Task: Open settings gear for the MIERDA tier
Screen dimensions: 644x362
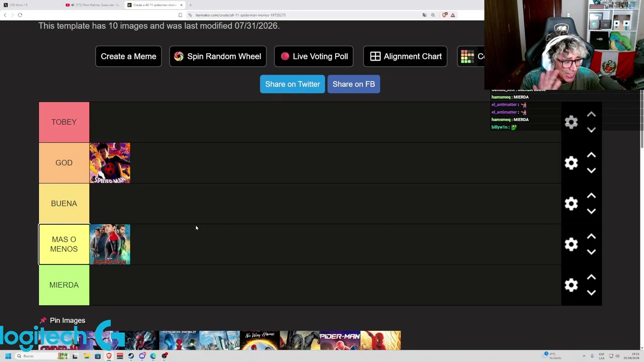Action: click(571, 285)
